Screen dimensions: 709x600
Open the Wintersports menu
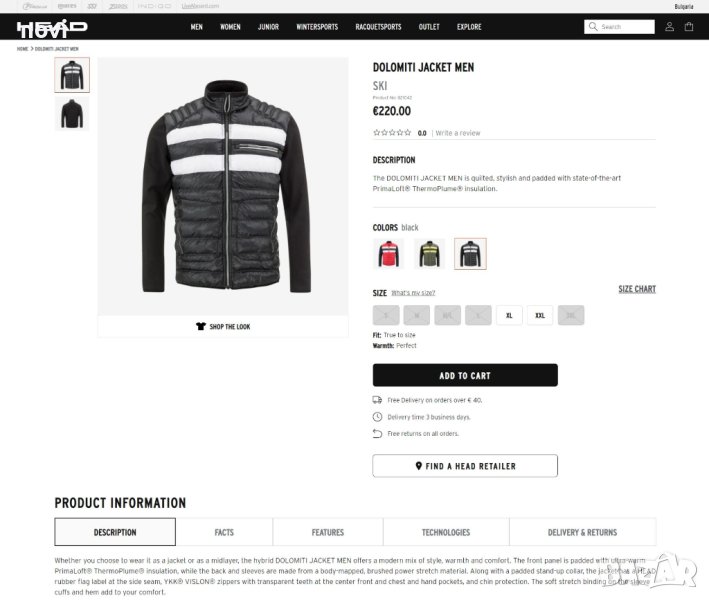(317, 27)
